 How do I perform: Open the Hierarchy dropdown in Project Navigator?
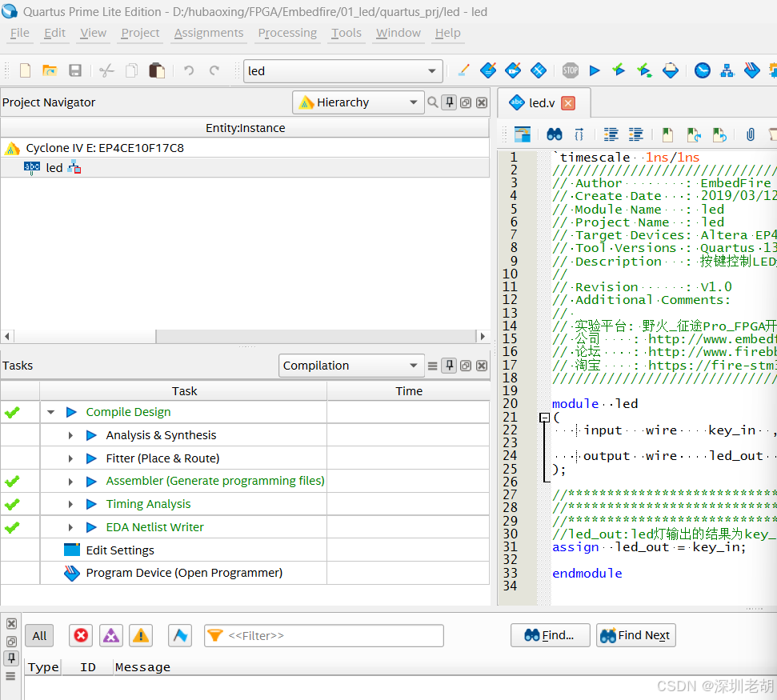tap(358, 102)
